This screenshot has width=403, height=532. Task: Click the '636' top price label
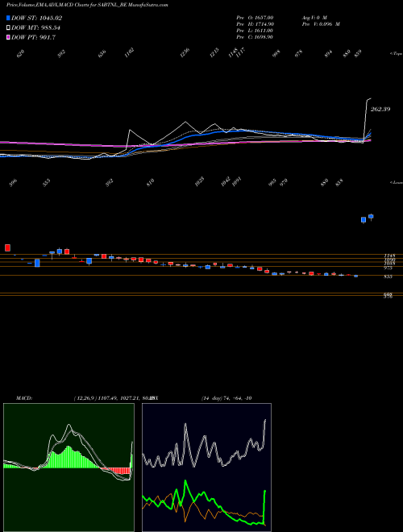coord(102,54)
